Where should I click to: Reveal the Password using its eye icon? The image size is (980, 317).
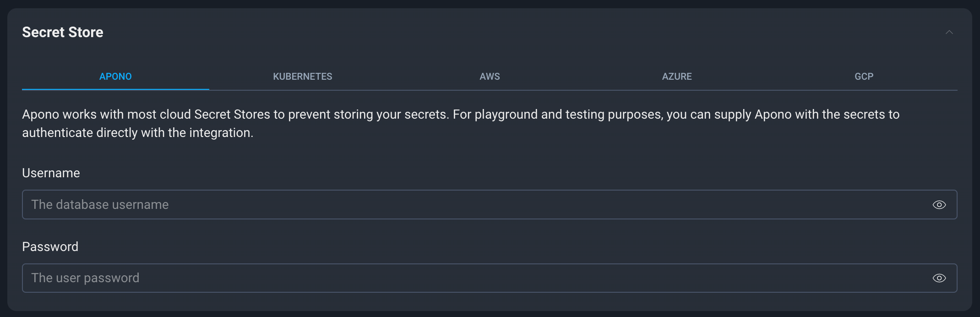(x=939, y=278)
